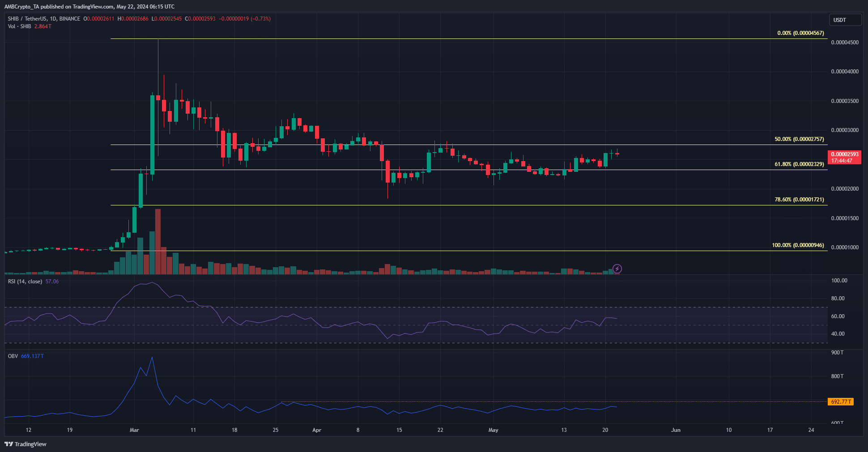The image size is (868, 452).
Task: Click the 1D interval in chart title
Action: [53, 19]
